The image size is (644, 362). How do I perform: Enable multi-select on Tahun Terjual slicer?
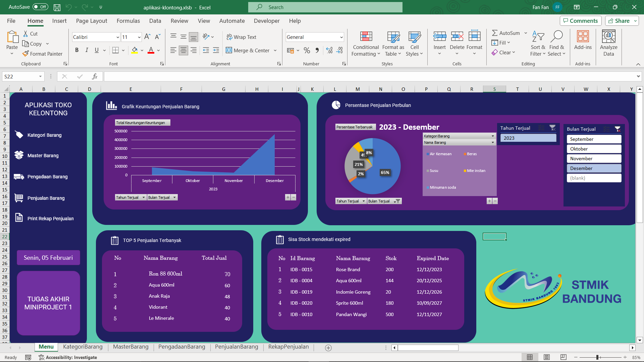(541, 128)
